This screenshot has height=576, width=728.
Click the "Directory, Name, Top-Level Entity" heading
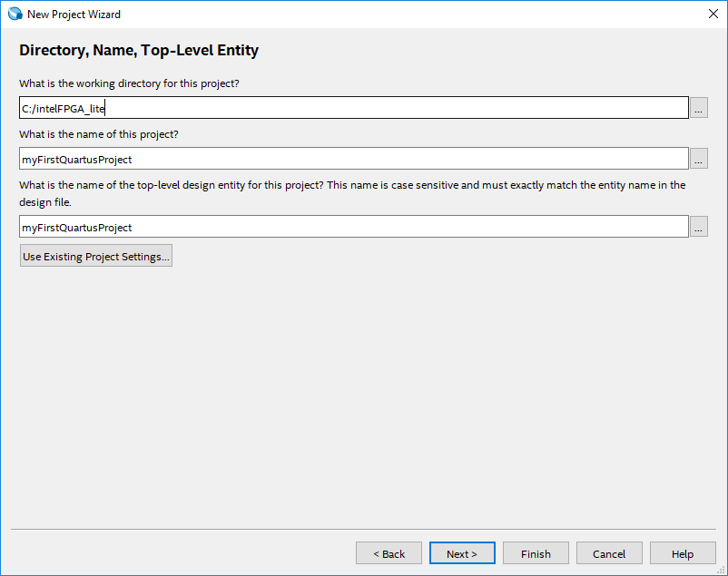click(139, 50)
